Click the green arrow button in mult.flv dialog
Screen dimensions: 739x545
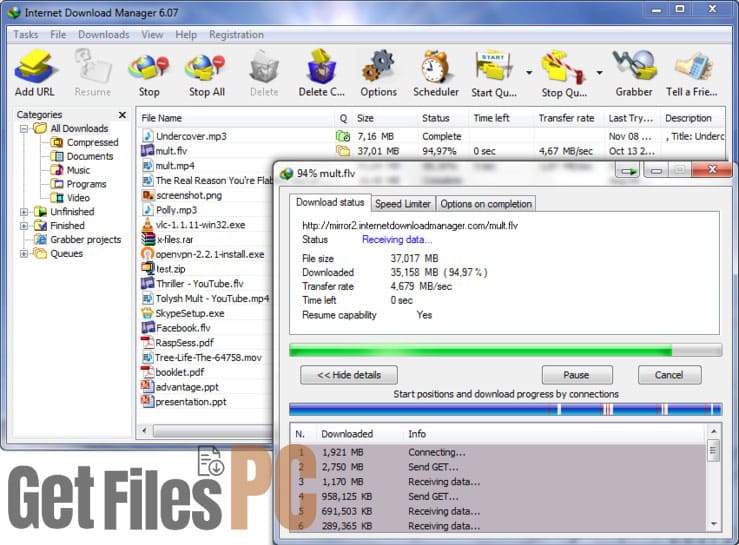pos(627,171)
